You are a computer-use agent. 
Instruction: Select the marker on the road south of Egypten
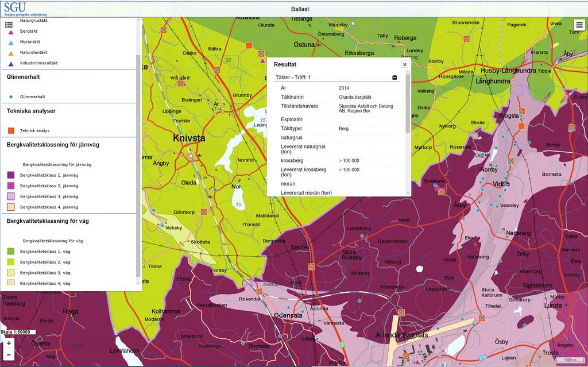pos(311,266)
